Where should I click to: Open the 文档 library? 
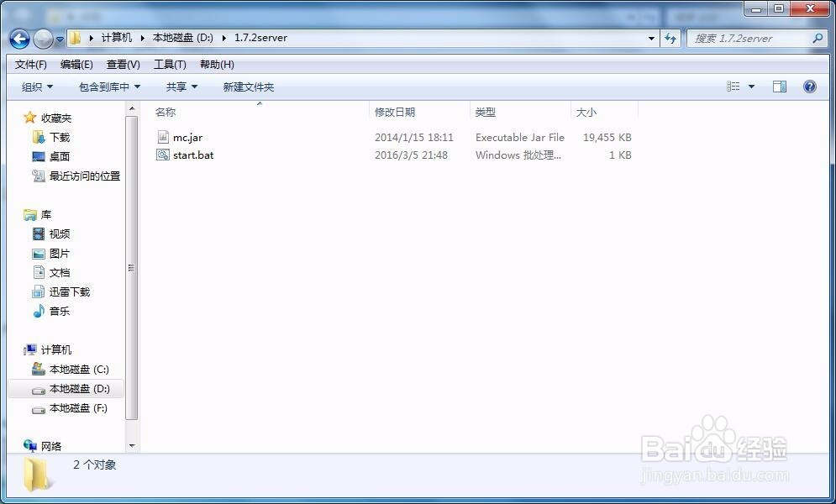point(60,272)
